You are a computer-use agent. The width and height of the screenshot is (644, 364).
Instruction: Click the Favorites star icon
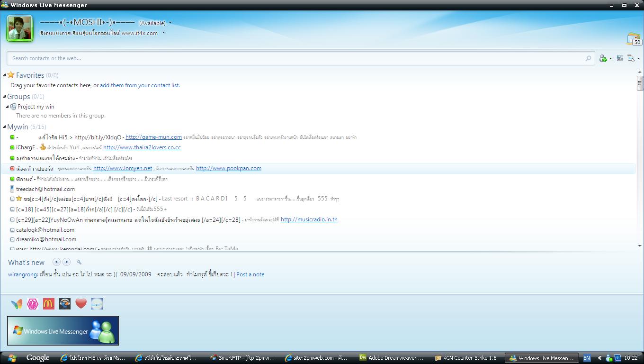click(11, 75)
